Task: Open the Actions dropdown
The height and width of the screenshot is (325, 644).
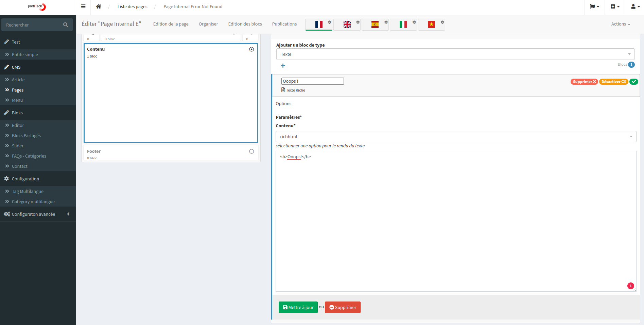Action: click(x=620, y=24)
